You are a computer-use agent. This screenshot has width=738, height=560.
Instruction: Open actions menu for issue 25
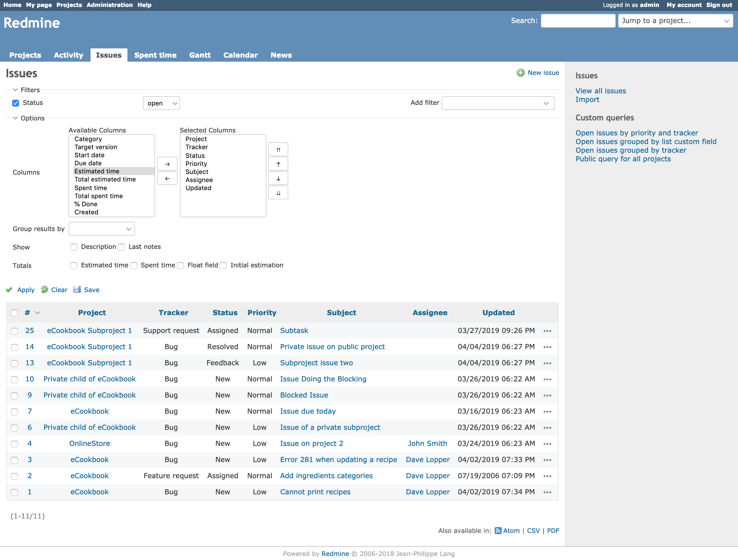pyautogui.click(x=547, y=331)
